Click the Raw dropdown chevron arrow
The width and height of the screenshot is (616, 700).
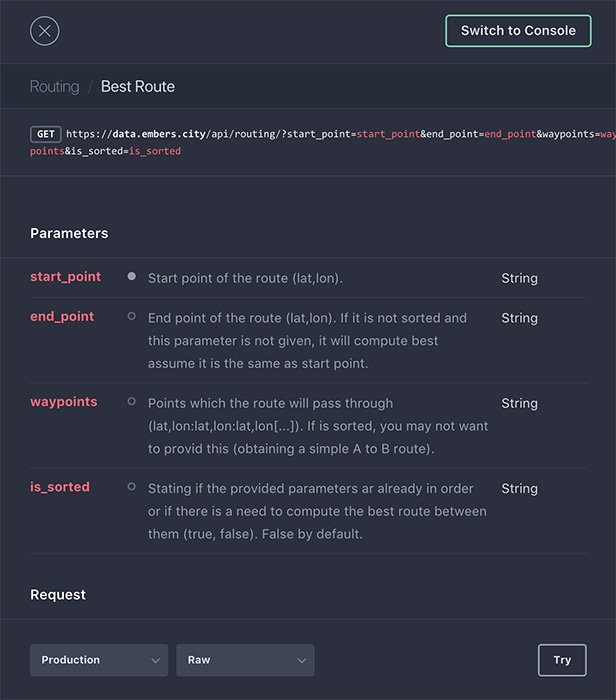click(301, 661)
